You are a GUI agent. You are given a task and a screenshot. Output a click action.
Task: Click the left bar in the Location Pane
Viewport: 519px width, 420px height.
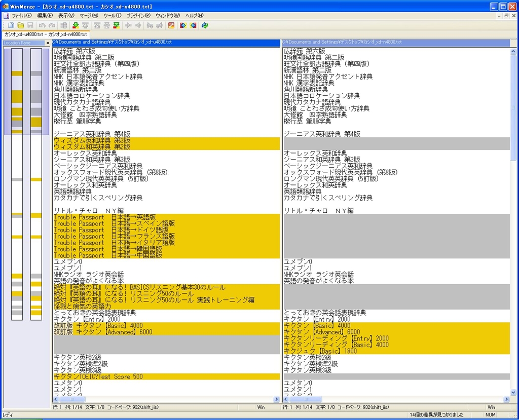[x=17, y=184]
